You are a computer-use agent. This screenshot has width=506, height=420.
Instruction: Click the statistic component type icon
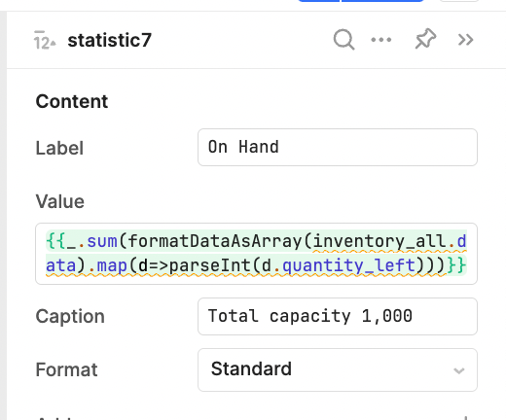coord(45,40)
